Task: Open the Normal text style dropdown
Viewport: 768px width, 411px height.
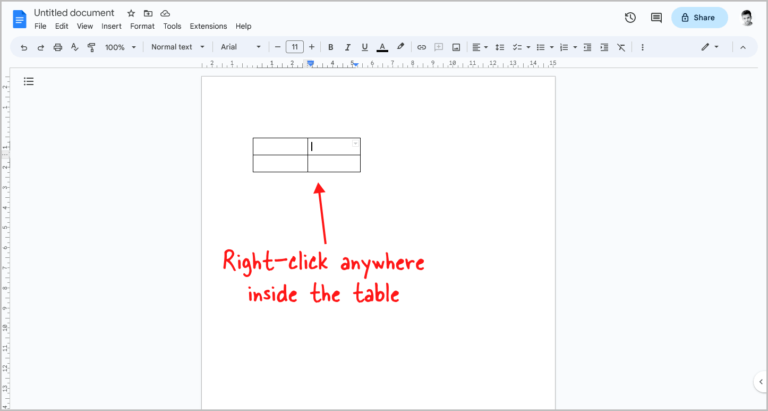Action: (177, 47)
